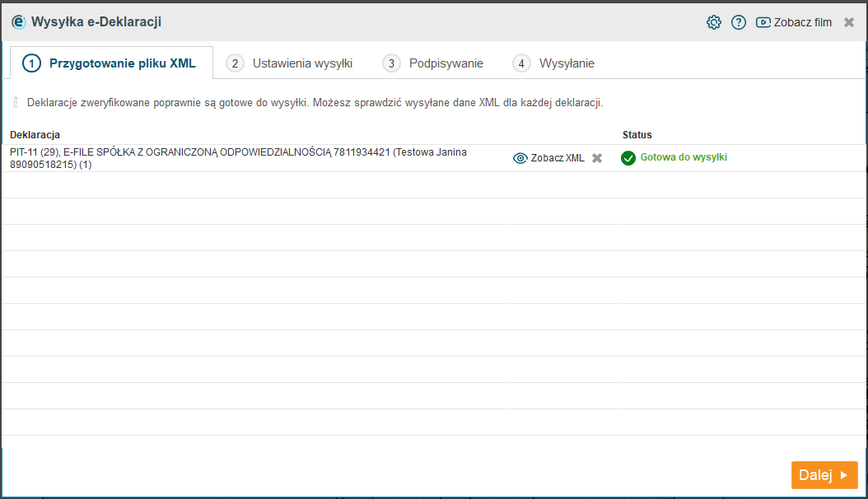Viewport: 868px width, 499px height.
Task: Click the green checkmark status icon
Action: click(x=628, y=158)
